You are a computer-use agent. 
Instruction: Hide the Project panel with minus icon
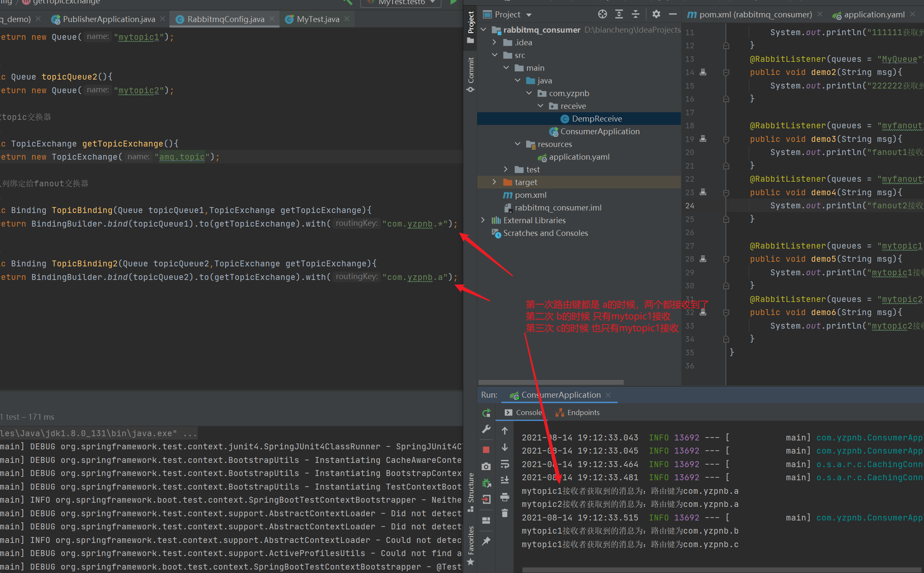click(x=673, y=14)
